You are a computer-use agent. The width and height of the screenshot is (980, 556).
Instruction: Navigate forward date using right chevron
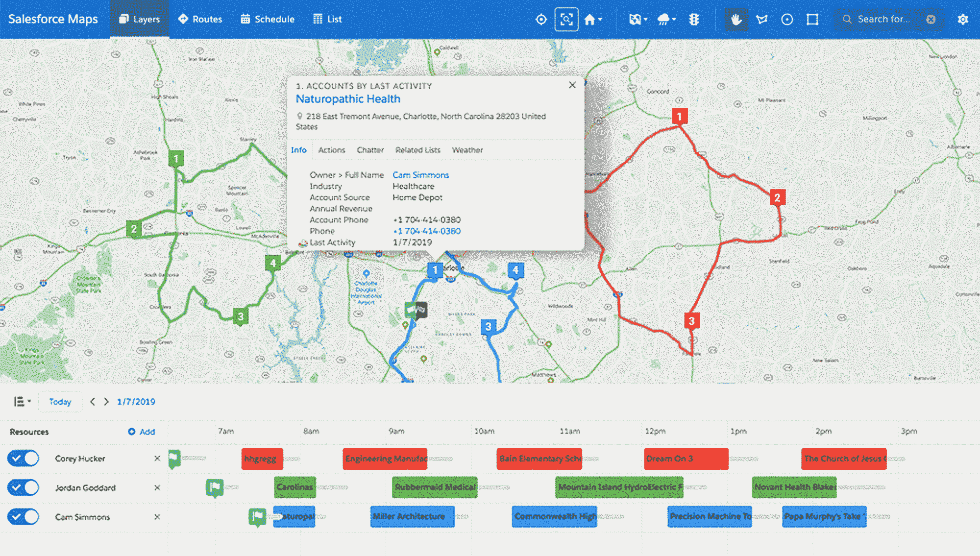(107, 402)
